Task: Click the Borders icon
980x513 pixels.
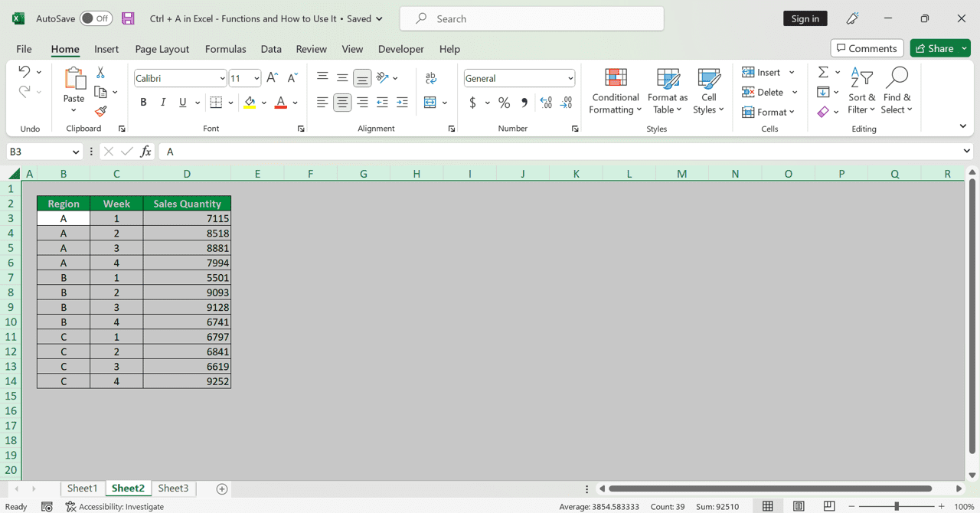Action: (216, 102)
